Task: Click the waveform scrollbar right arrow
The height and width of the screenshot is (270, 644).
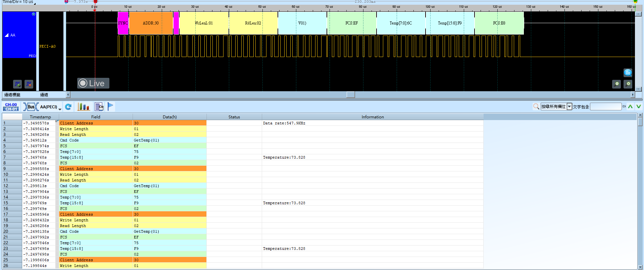Action: click(x=633, y=95)
